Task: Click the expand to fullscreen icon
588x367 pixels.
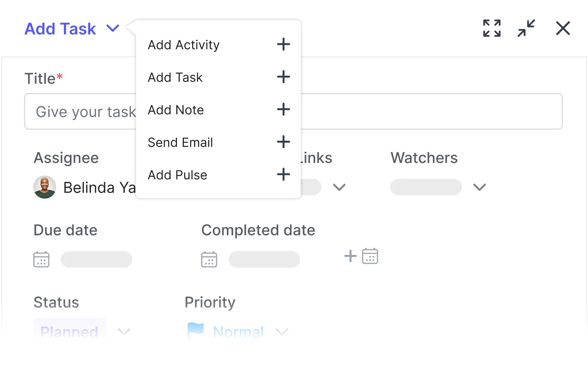Action: [x=492, y=28]
